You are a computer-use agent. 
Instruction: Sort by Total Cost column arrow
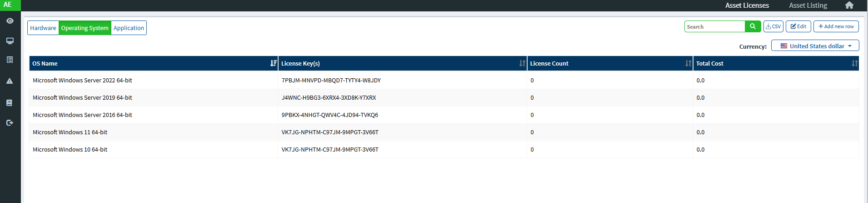(854, 63)
